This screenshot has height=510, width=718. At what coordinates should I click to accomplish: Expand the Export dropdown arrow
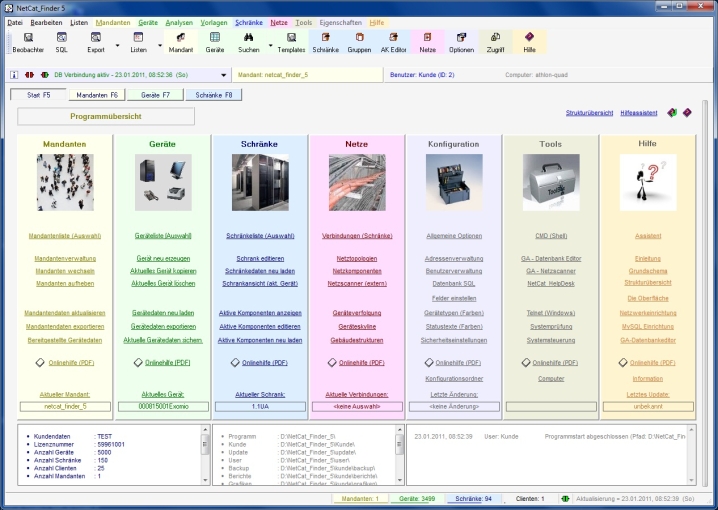(117, 45)
